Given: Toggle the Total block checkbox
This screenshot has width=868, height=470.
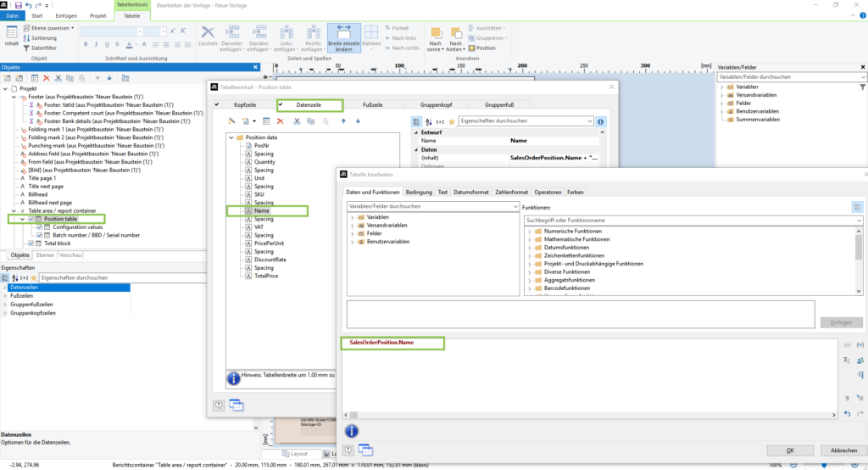Looking at the screenshot, I should (x=31, y=243).
